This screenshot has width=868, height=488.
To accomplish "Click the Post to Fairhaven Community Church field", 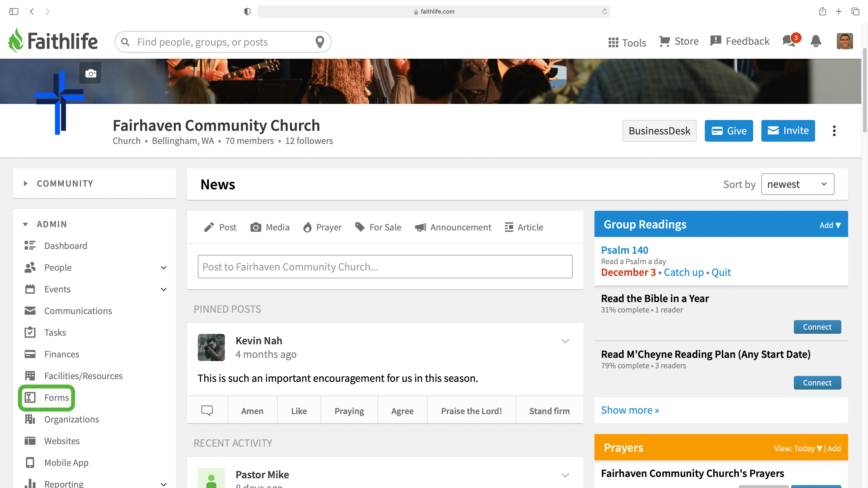I will pos(385,266).
